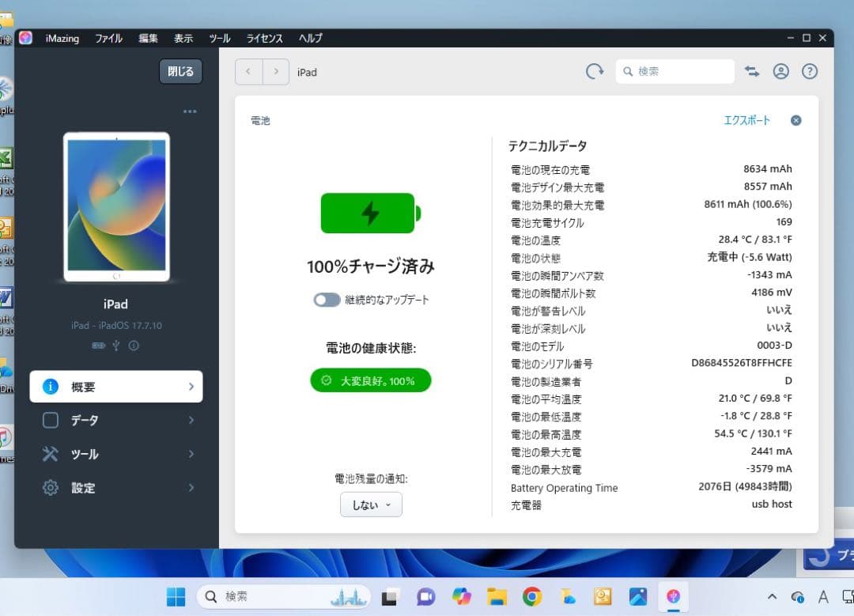Click the device info icon under iPad name
Screen dimensions: 854x616
(x=134, y=346)
